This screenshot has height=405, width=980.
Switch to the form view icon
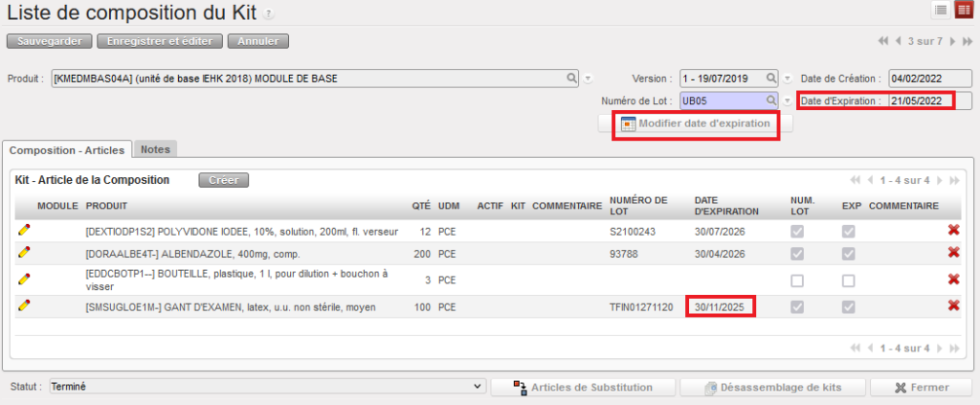tap(964, 11)
